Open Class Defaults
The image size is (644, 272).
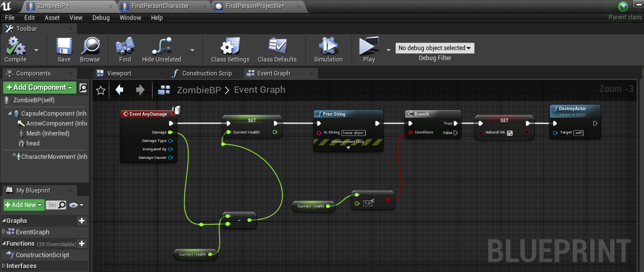point(277,50)
